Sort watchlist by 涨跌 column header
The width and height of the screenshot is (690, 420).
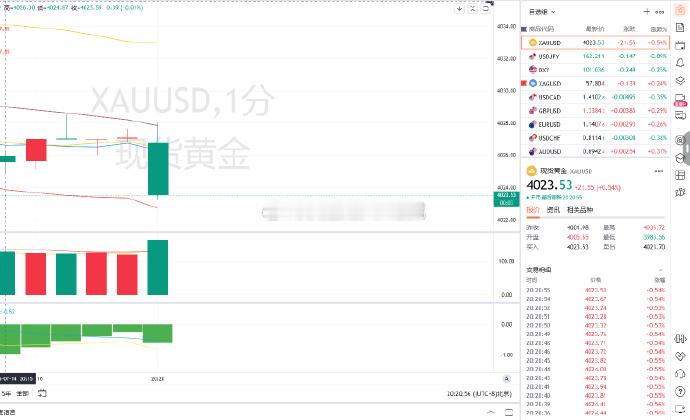(x=629, y=29)
